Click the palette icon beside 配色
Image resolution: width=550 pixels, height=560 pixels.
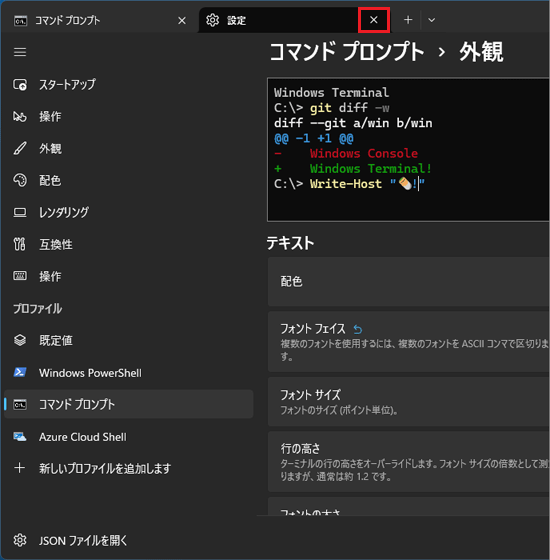click(x=20, y=180)
